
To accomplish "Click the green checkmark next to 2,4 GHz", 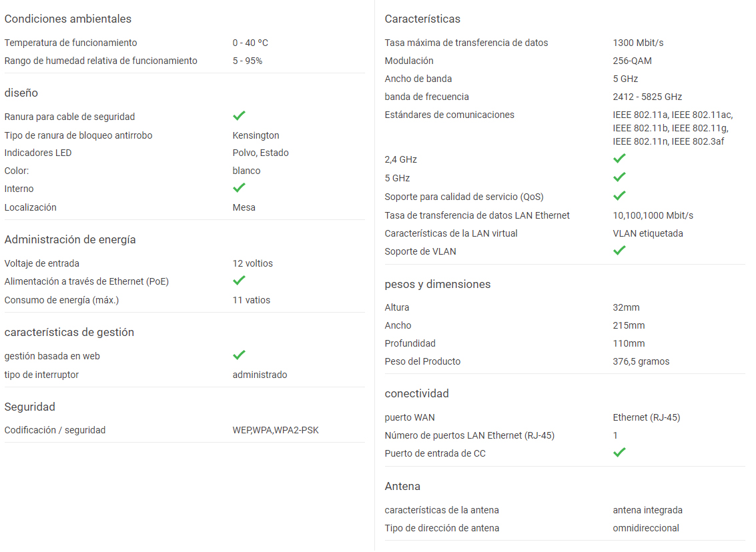I will (620, 159).
